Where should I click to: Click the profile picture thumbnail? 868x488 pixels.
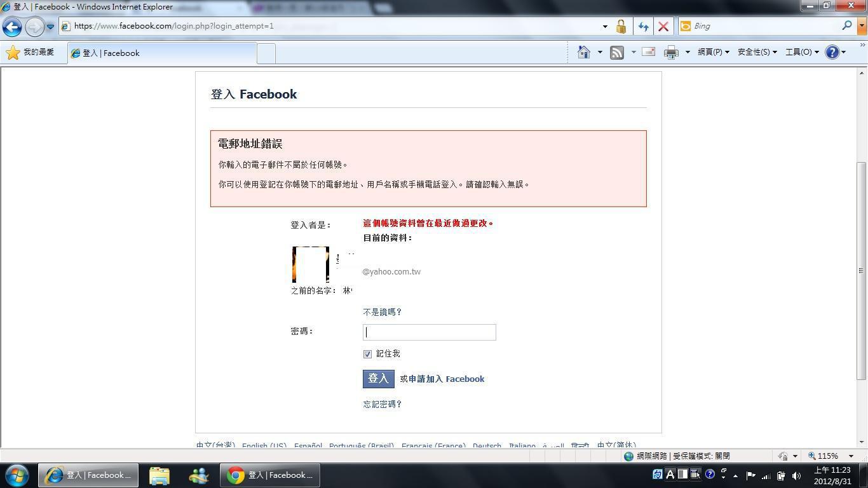310,264
